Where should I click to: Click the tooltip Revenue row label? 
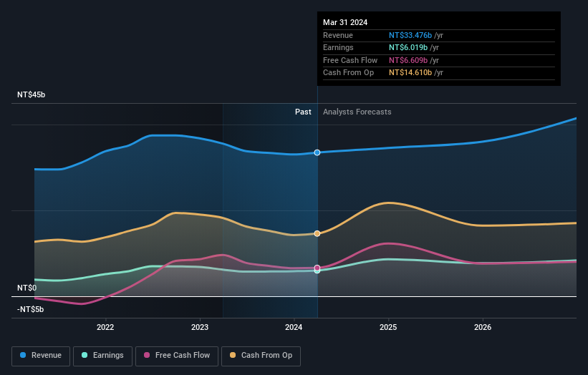pyautogui.click(x=338, y=35)
